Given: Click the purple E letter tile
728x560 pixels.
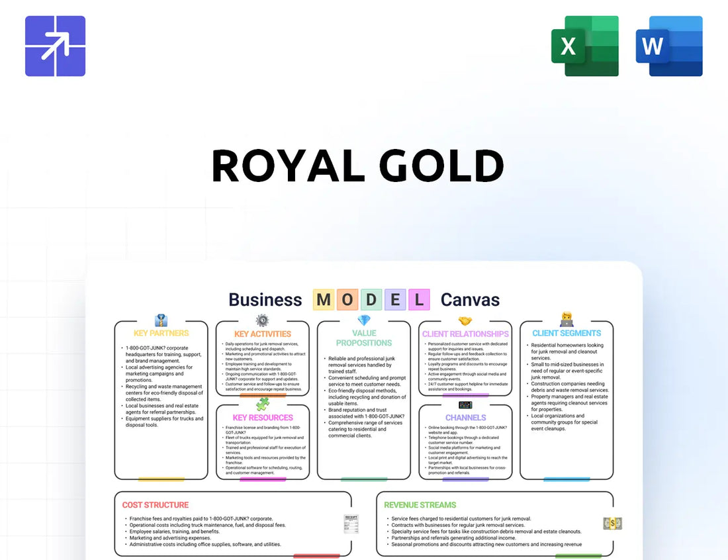Looking at the screenshot, I should [x=395, y=299].
